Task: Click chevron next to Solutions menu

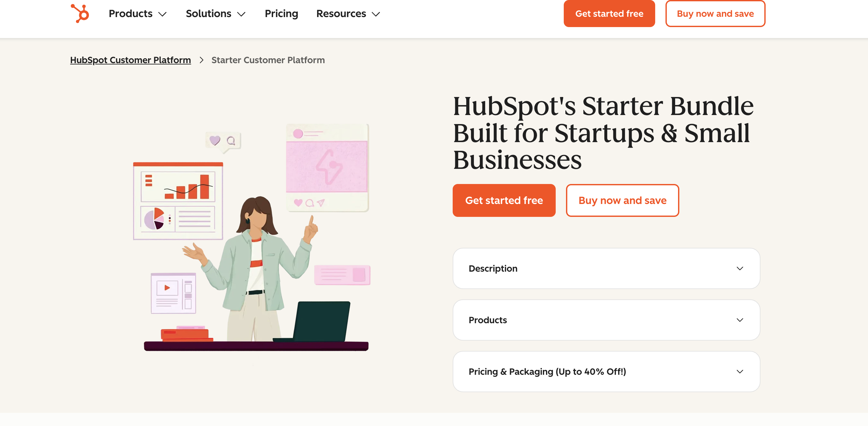Action: (241, 14)
